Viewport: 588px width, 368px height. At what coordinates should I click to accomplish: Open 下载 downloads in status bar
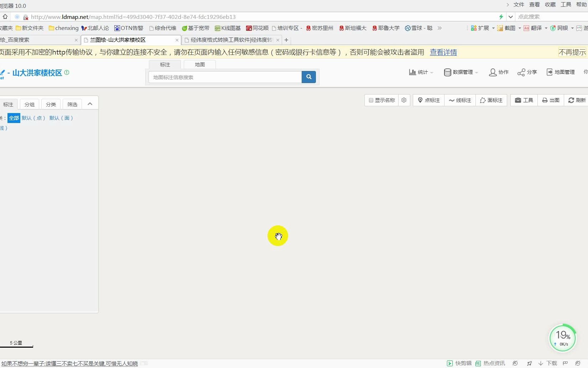[x=548, y=363]
